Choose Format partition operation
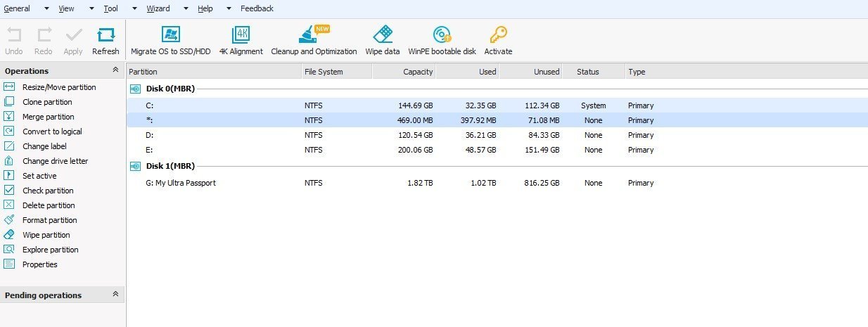 (x=49, y=220)
